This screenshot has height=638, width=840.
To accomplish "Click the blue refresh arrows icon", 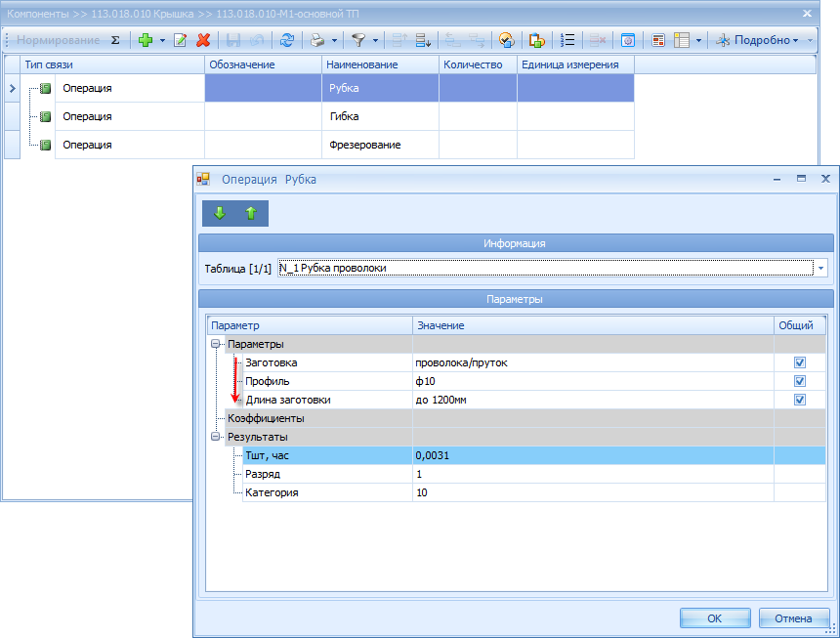I will [x=287, y=40].
